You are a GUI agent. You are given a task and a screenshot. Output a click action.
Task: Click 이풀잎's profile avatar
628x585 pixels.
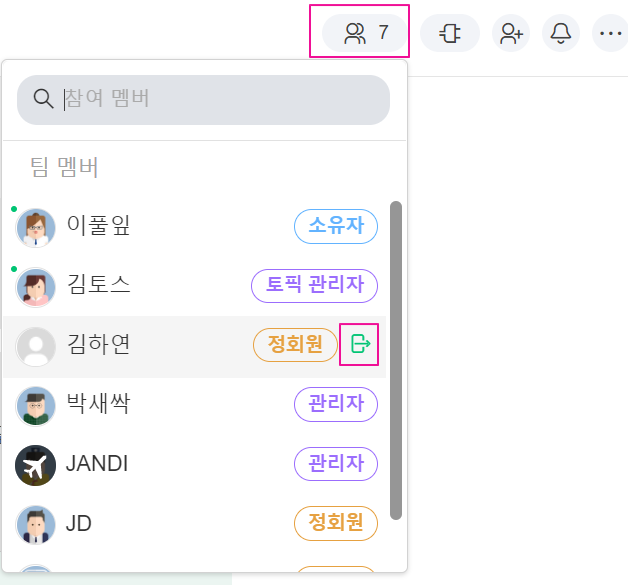click(35, 228)
